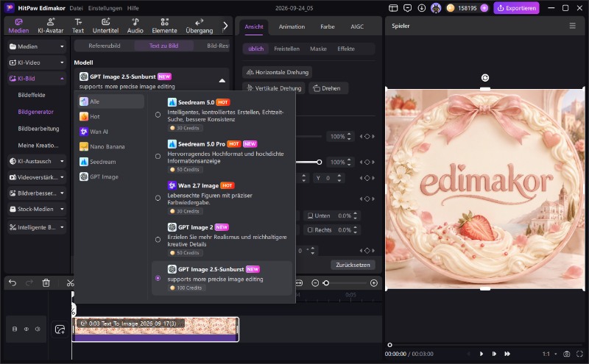Step forward one frame

(x=494, y=354)
